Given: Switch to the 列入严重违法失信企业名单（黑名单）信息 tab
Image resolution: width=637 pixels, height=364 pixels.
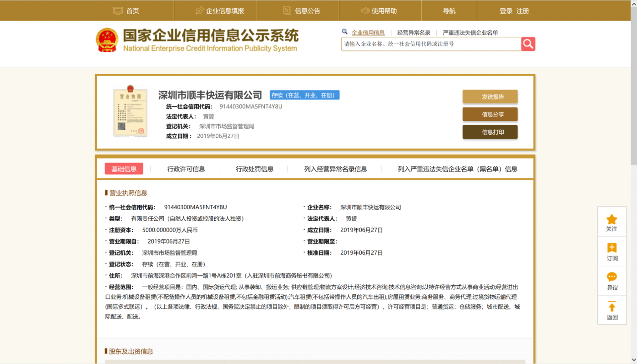Looking at the screenshot, I should (x=458, y=169).
